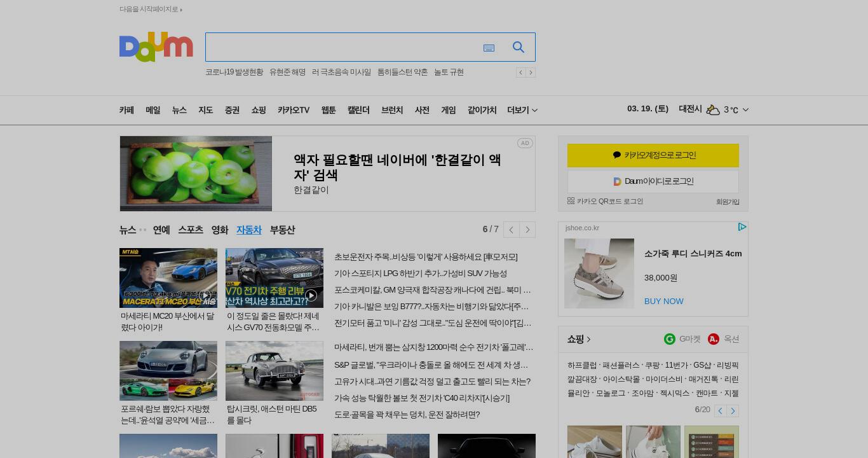The height and width of the screenshot is (458, 868).
Task: Click the Daum logo
Action: pos(156,47)
